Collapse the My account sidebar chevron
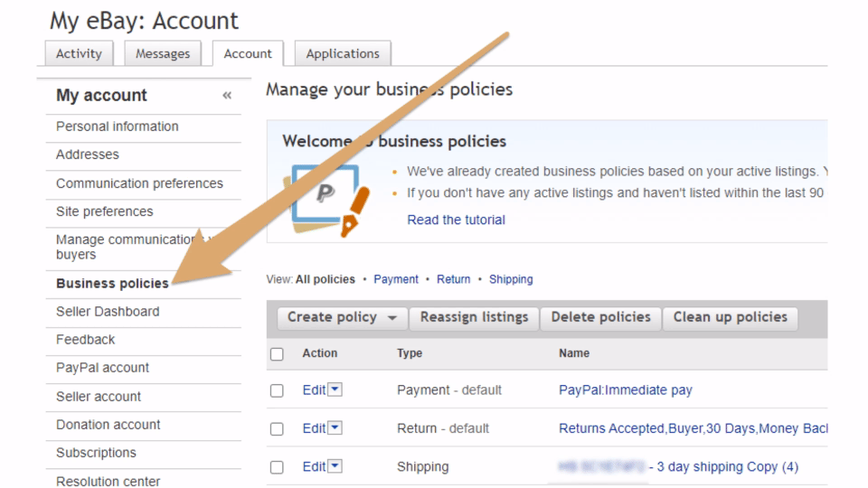 click(x=227, y=96)
